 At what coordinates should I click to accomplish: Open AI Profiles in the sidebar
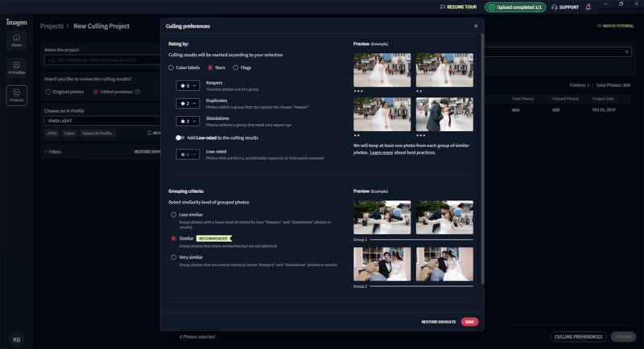tap(17, 67)
